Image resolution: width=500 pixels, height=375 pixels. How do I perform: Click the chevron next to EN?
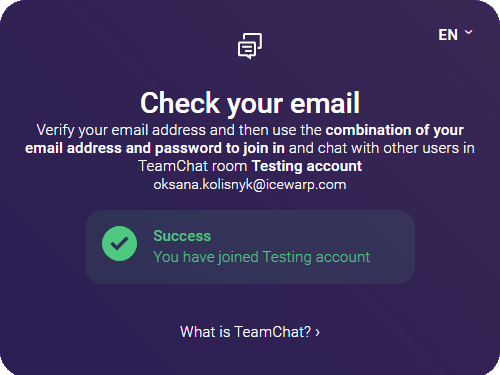(469, 32)
